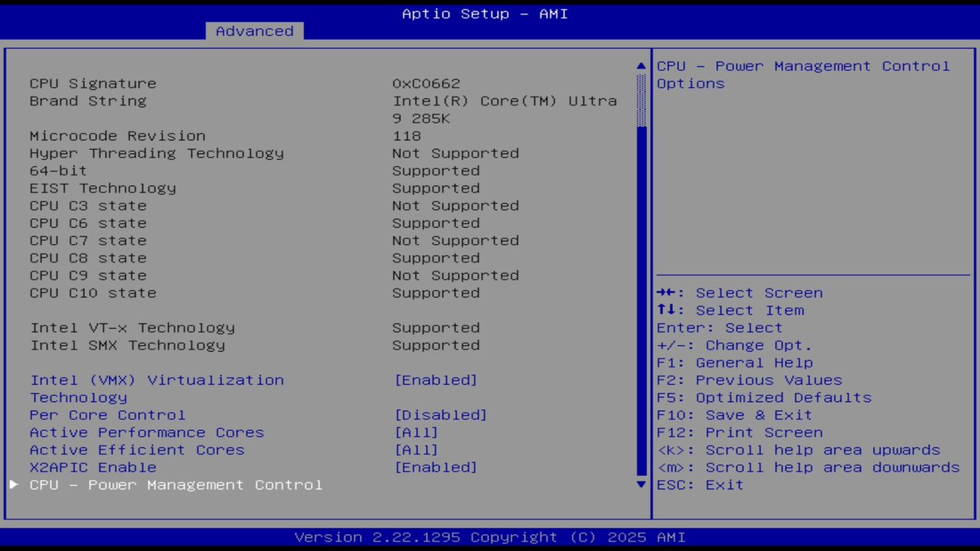980x551 pixels.
Task: Click the Brand String value Intel Core Ultra
Action: point(505,100)
